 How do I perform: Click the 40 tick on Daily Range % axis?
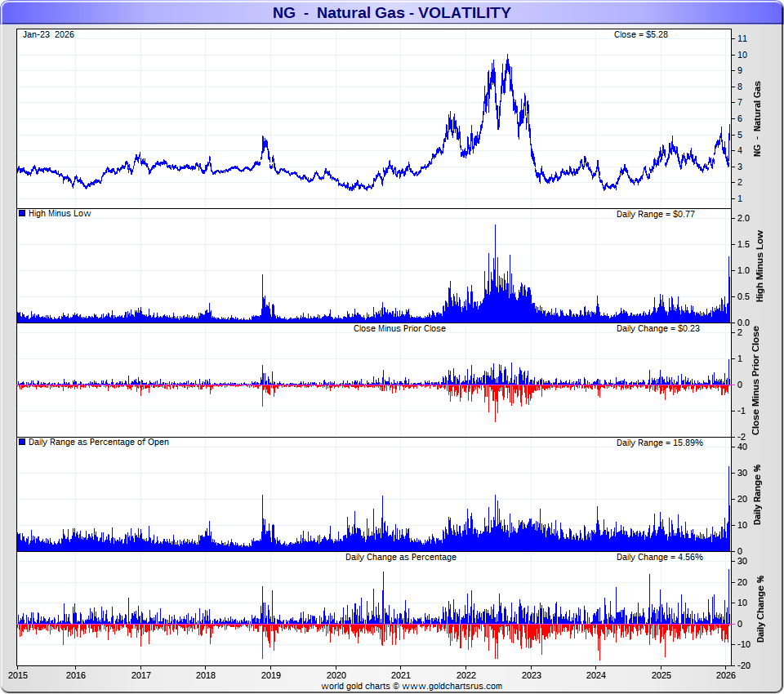tap(742, 447)
